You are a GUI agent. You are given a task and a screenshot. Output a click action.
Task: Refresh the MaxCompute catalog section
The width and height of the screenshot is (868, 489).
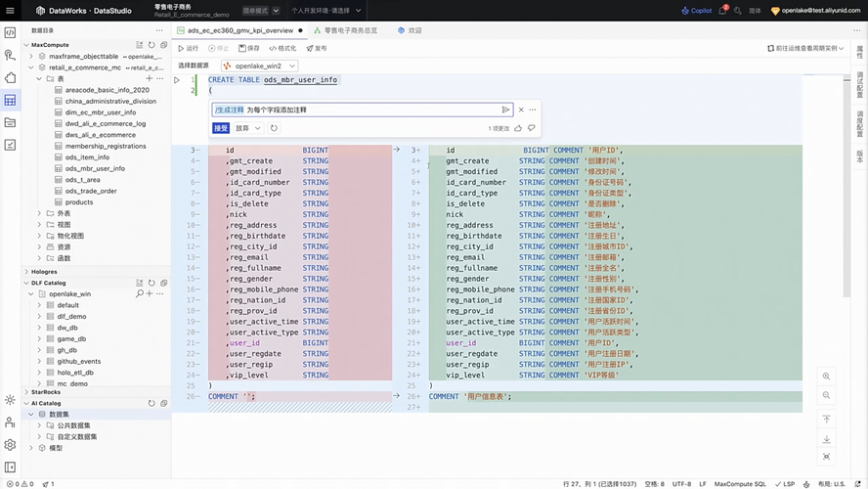click(152, 45)
